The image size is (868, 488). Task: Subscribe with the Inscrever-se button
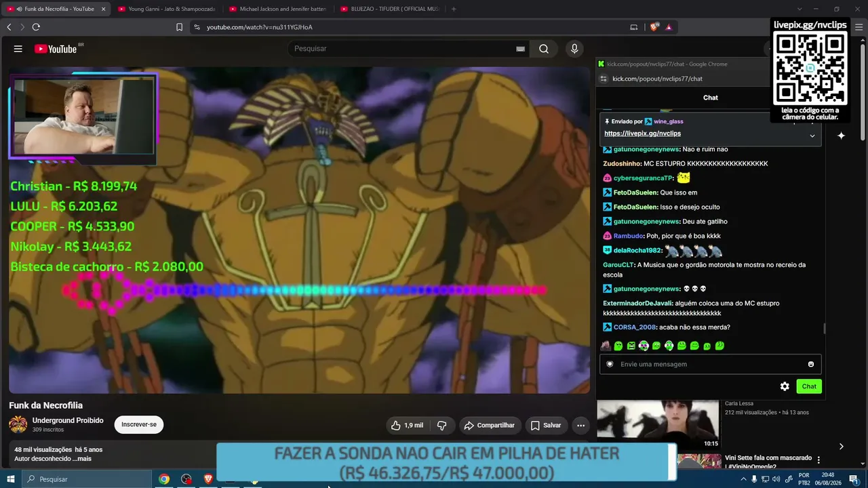139,425
